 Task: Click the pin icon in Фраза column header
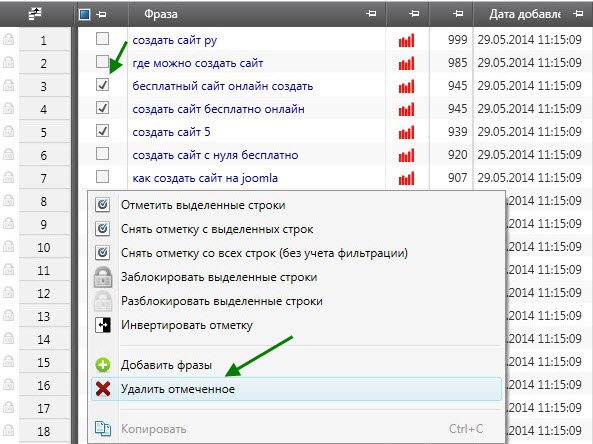(x=371, y=14)
